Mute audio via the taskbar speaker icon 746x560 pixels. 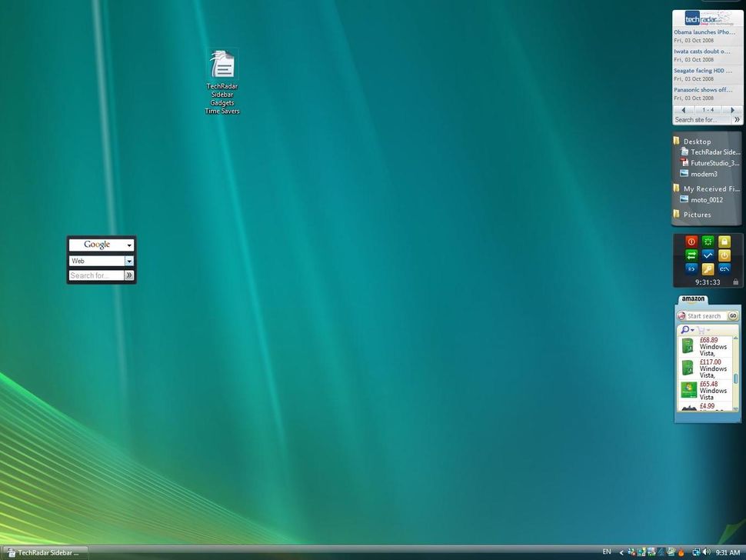point(706,552)
